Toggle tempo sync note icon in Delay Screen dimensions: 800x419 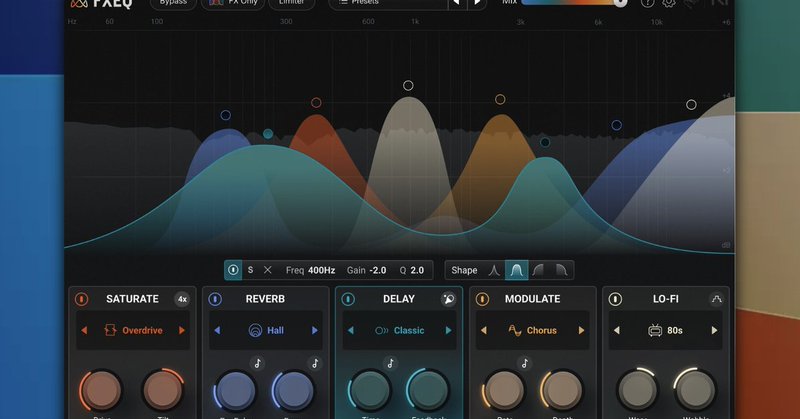pyautogui.click(x=391, y=363)
